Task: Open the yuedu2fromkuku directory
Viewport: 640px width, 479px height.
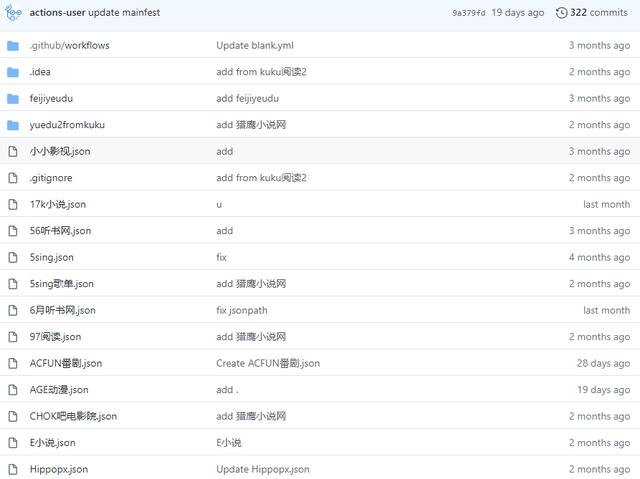Action: [67, 125]
